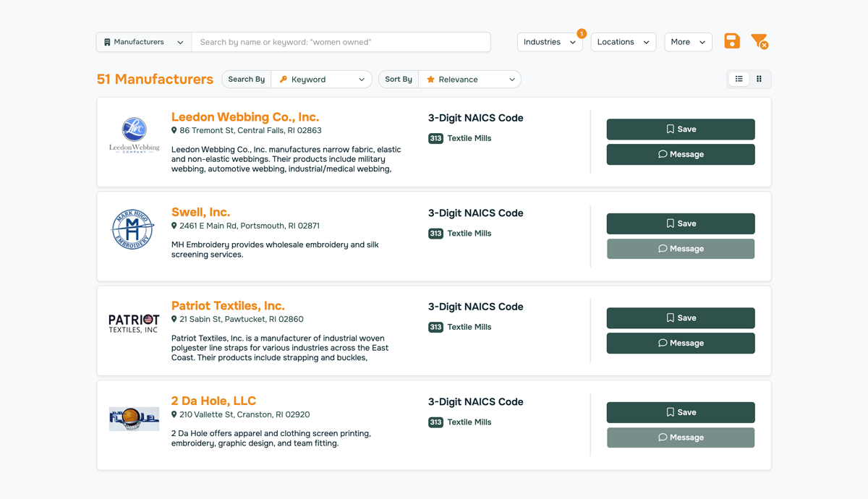868x499 pixels.
Task: Open the Swell, Inc. title link
Action: [200, 212]
